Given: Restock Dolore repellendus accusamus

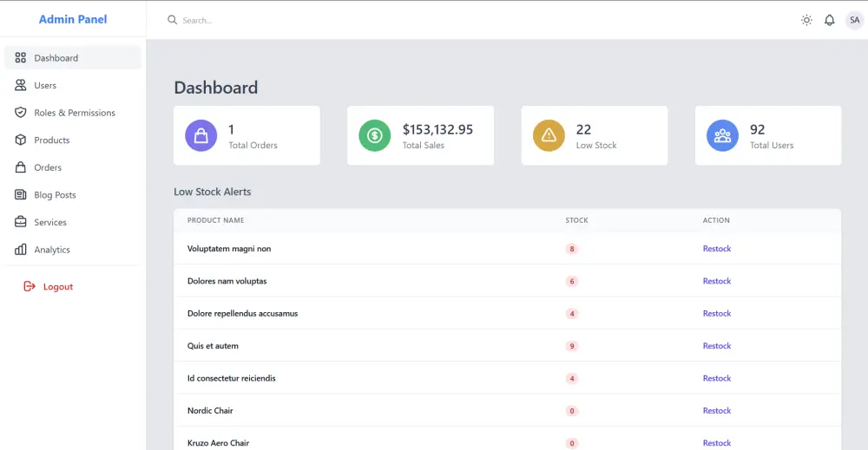Looking at the screenshot, I should 717,313.
